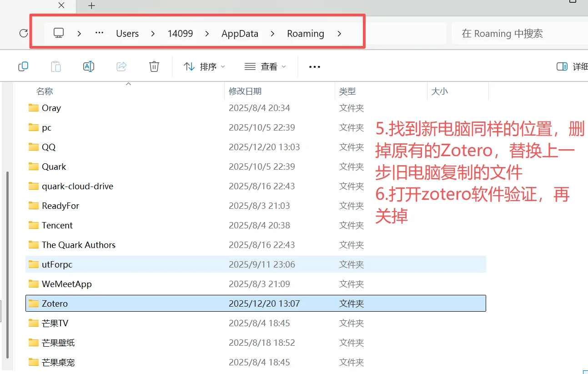
Task: Click the This PC icon in breadcrumb bar
Action: [58, 33]
